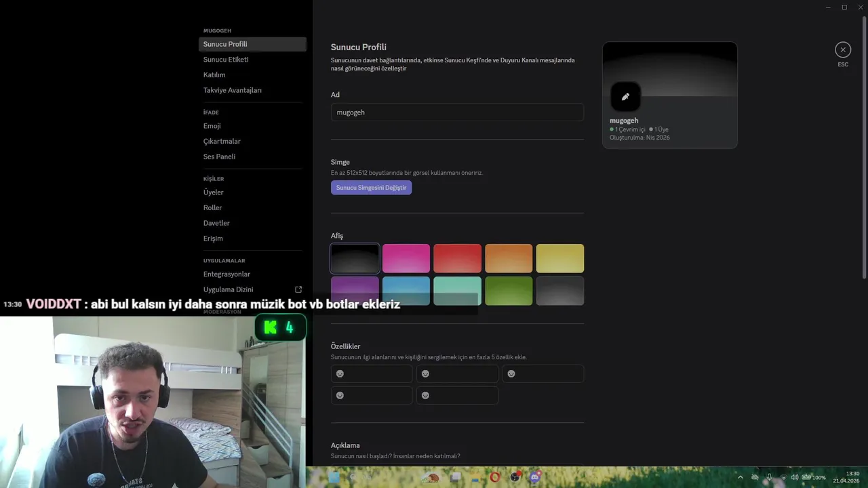Open Discord from the taskbar

click(x=535, y=477)
